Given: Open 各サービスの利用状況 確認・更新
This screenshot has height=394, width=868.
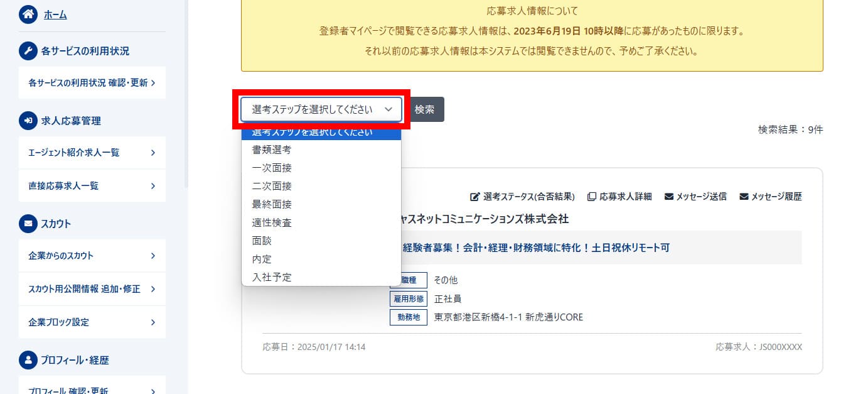Looking at the screenshot, I should click(x=92, y=82).
